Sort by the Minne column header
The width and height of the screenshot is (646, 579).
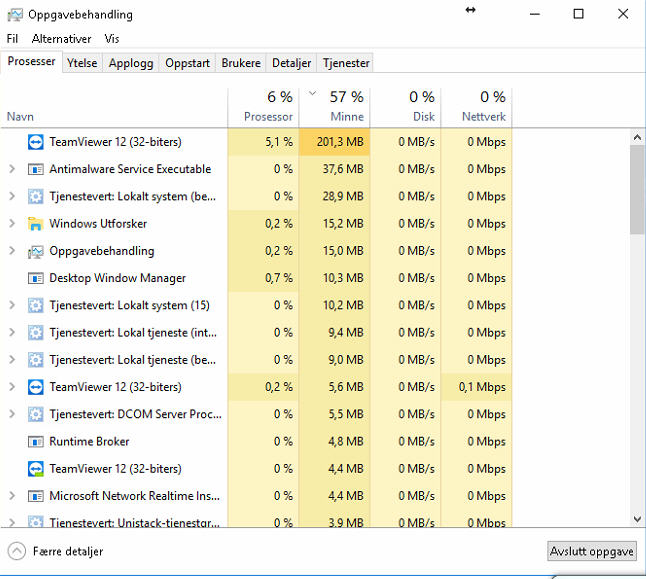tap(335, 107)
